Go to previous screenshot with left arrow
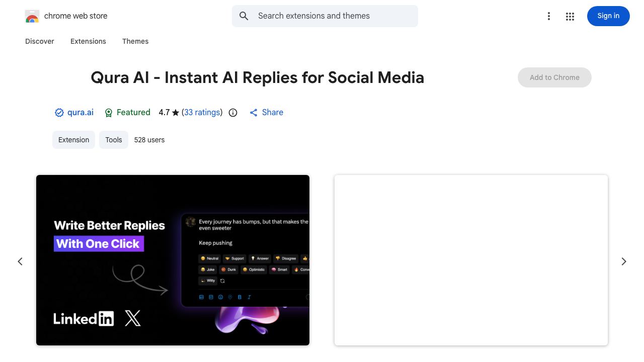The width and height of the screenshot is (644, 362). point(20,261)
